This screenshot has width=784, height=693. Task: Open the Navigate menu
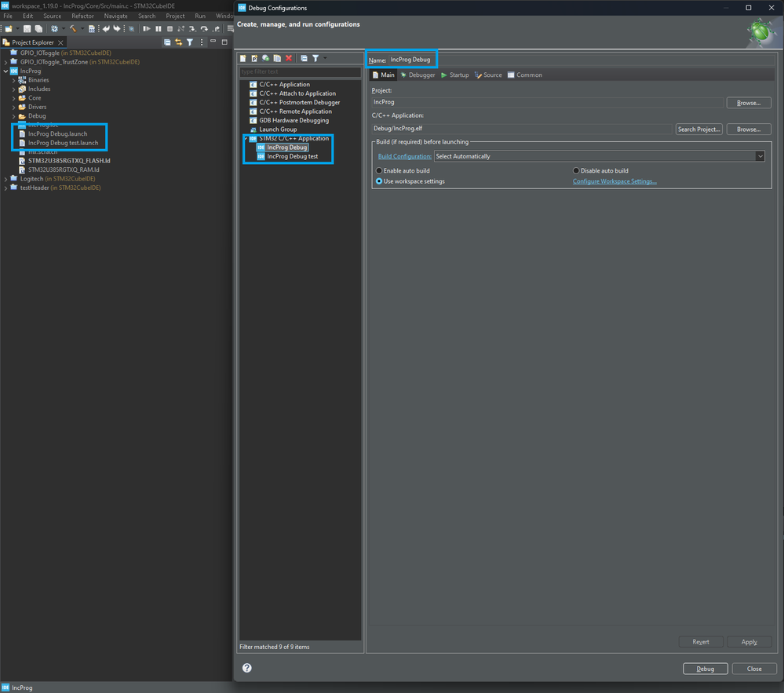tap(115, 16)
